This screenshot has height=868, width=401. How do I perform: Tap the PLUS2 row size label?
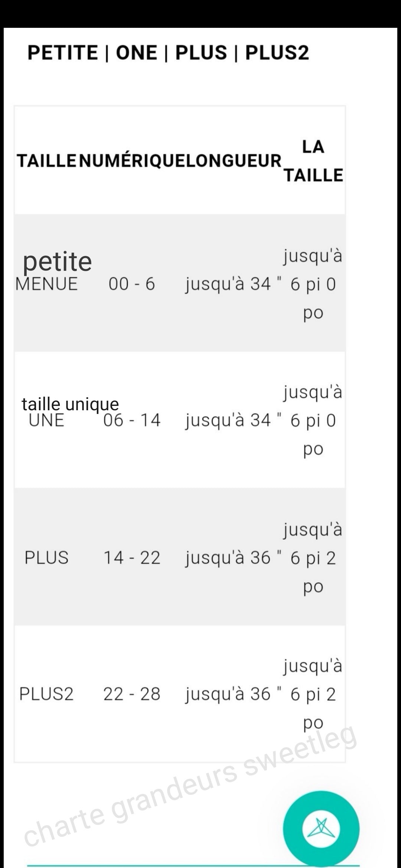click(x=46, y=694)
